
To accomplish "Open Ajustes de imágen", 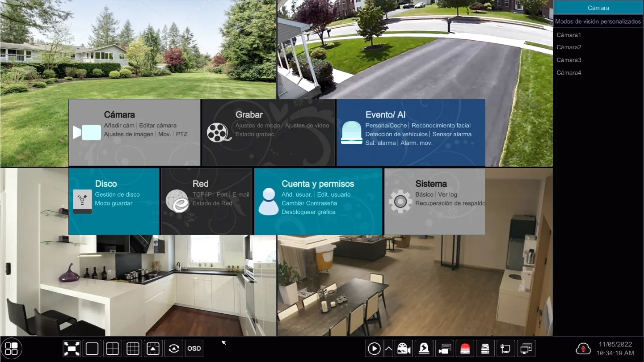I will coord(129,134).
